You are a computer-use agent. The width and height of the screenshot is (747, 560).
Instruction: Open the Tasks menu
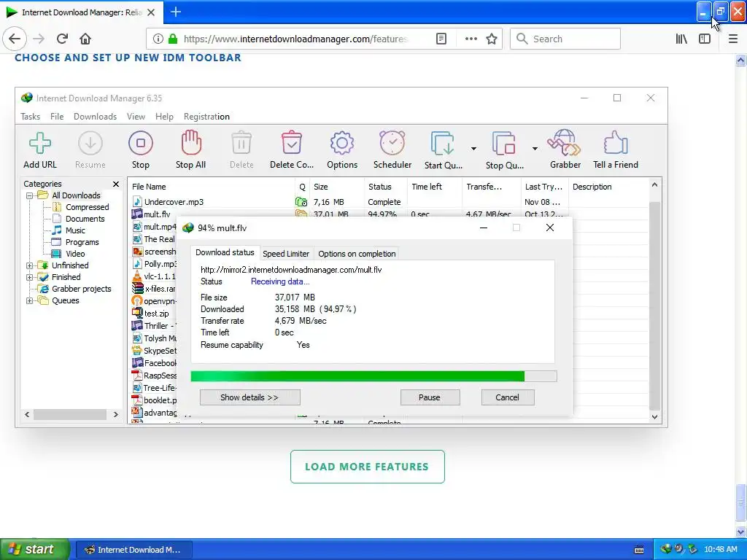pyautogui.click(x=31, y=117)
